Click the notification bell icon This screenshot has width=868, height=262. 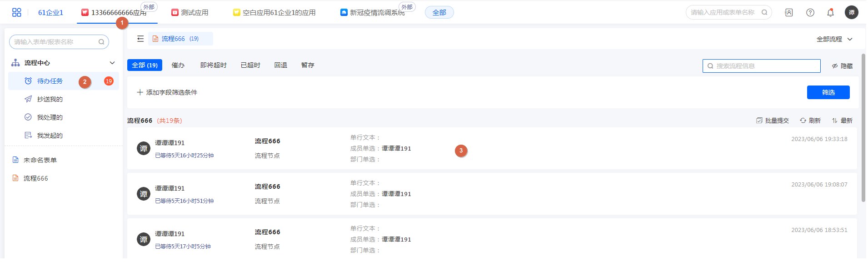(830, 13)
